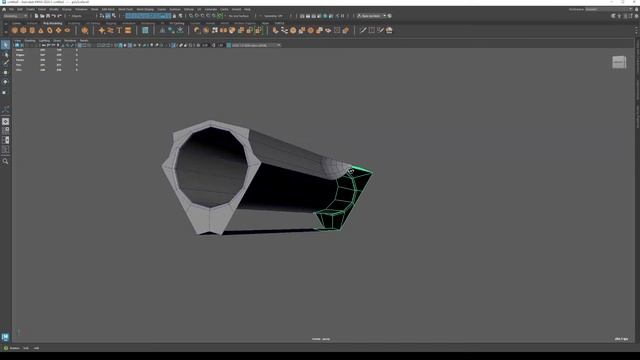640x360 pixels.
Task: Switch to the Poly Modeling shelf tab
Action: point(53,23)
